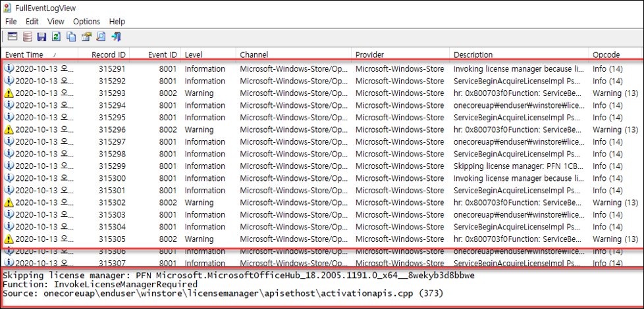Image resolution: width=644 pixels, height=309 pixels.
Task: Sort by the Channel column header
Action: coord(294,55)
